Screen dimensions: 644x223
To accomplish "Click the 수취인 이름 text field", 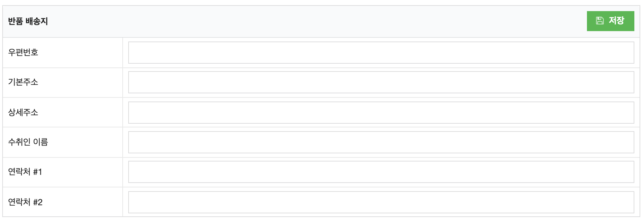I will 381,142.
